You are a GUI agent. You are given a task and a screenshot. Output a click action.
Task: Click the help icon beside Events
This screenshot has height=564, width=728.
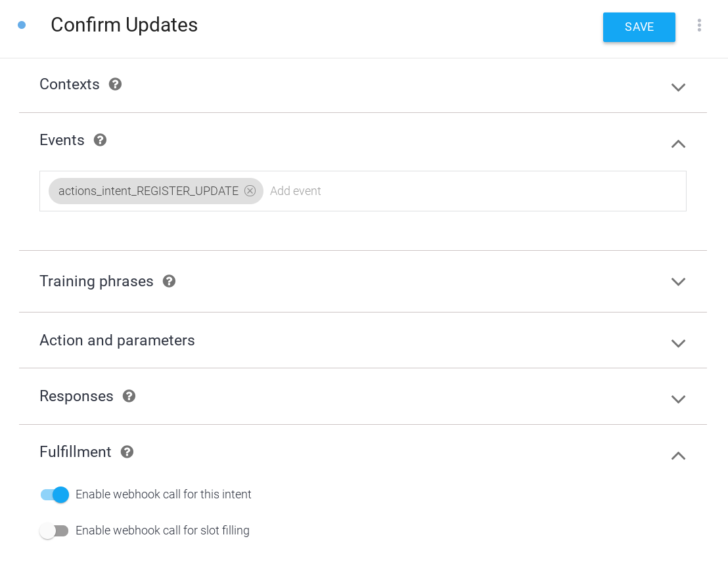point(100,140)
